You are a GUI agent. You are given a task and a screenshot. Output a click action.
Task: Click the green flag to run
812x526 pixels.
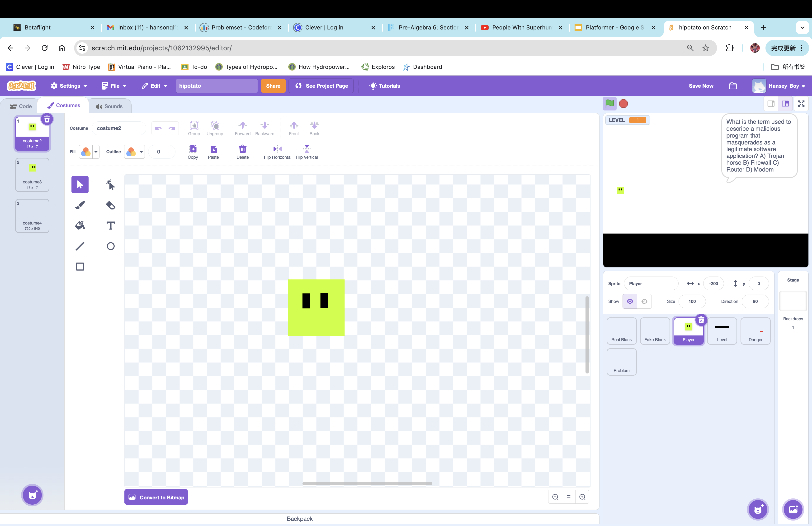[x=609, y=104]
